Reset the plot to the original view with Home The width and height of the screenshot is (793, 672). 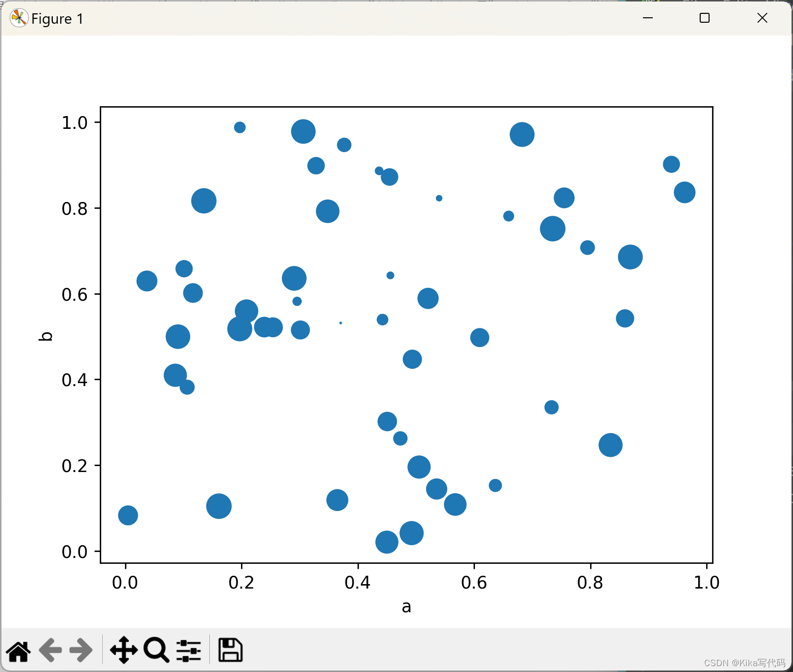pyautogui.click(x=19, y=651)
